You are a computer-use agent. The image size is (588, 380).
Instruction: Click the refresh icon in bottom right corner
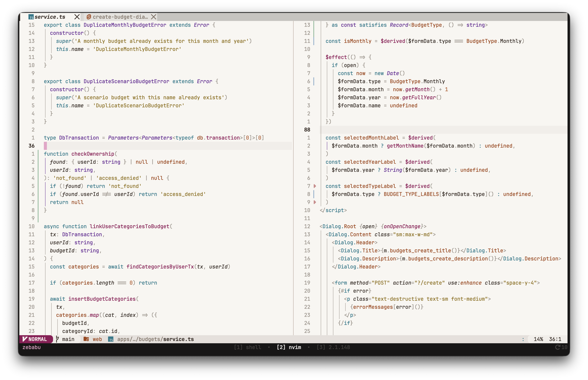(557, 347)
